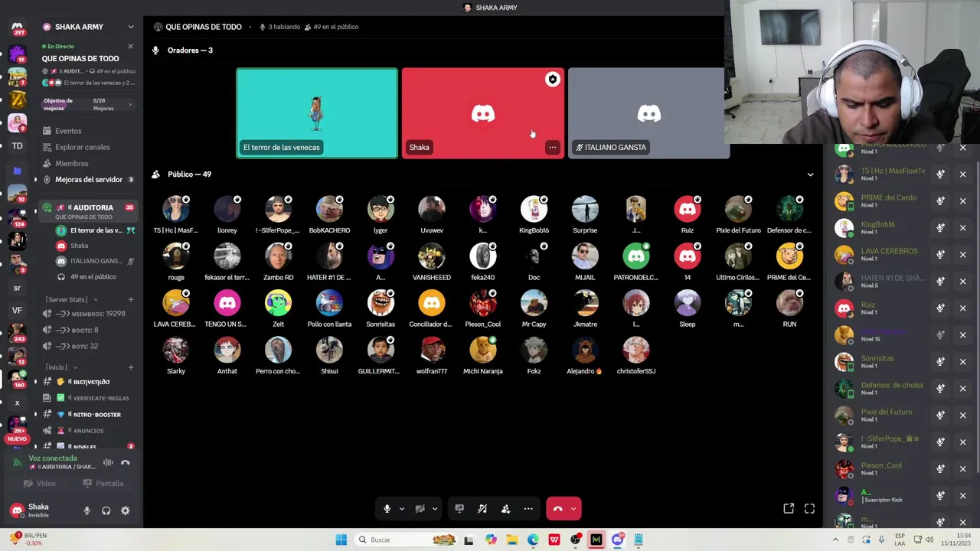Open the VERIFICATE-REGLAS channel
This screenshot has width=980, height=551.
[88, 398]
